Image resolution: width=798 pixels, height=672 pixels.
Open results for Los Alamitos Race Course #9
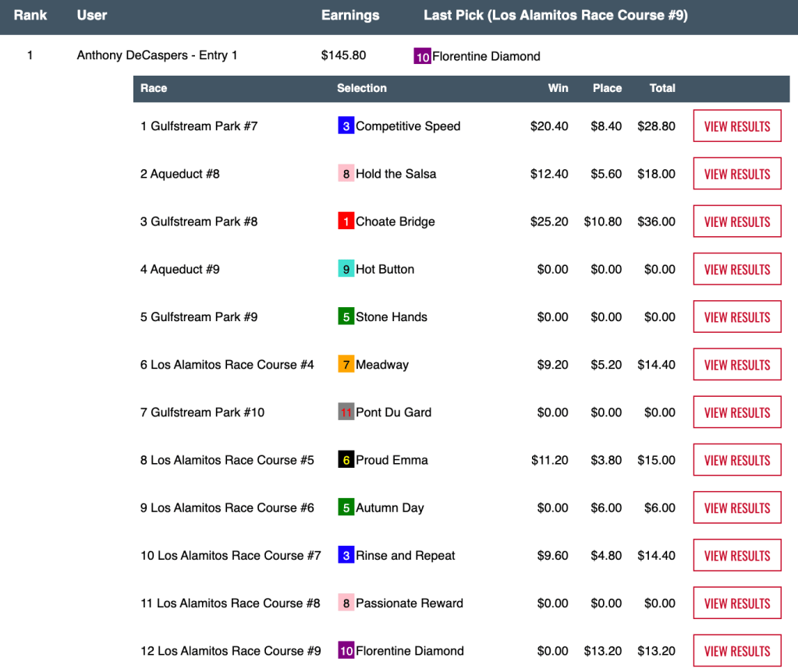coord(736,651)
